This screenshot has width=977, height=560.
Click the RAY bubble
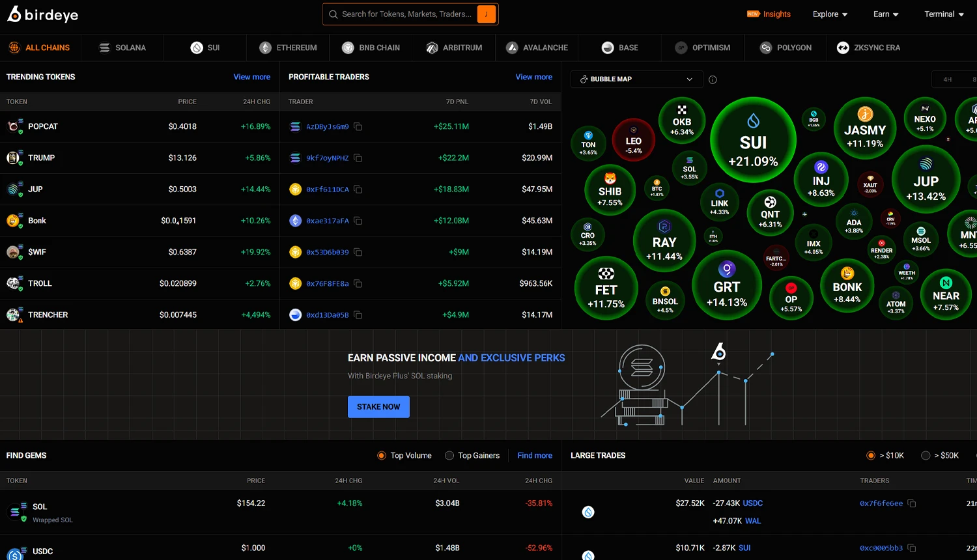[664, 240]
